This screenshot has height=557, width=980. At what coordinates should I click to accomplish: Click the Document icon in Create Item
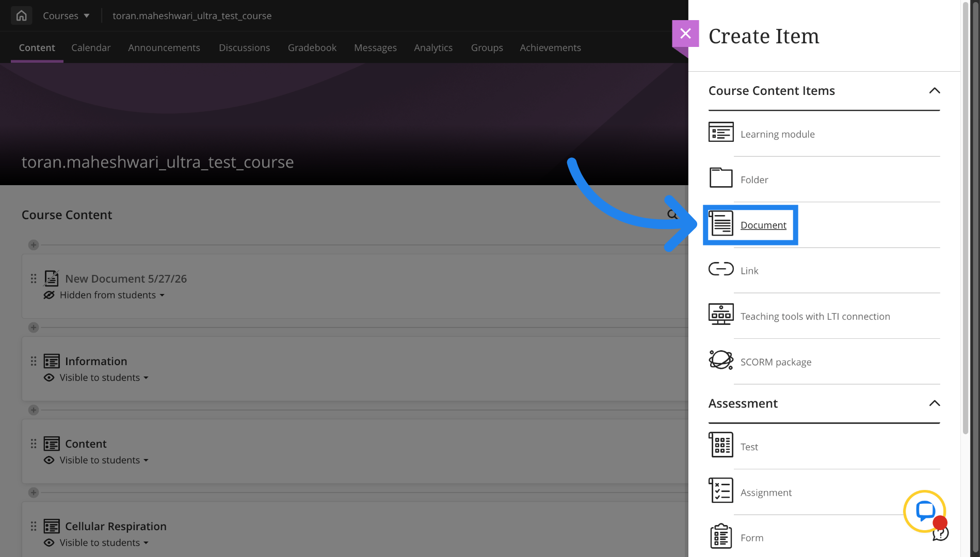[721, 223]
